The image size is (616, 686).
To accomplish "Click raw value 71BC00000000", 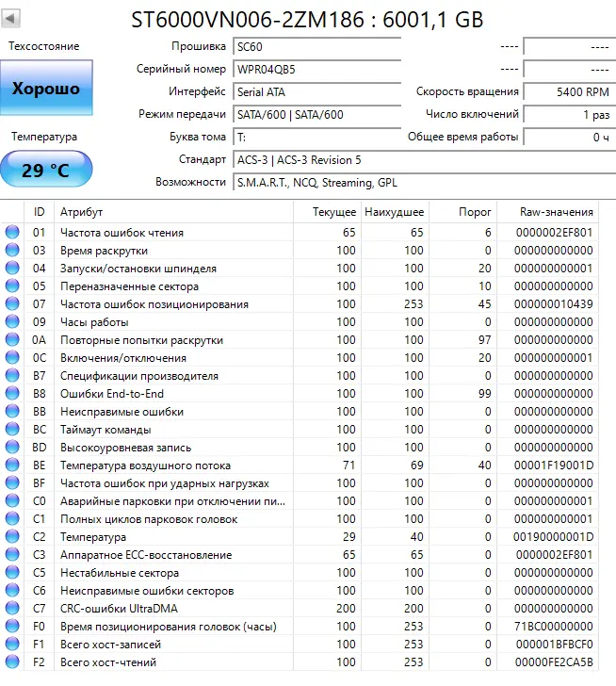I will click(x=554, y=627).
